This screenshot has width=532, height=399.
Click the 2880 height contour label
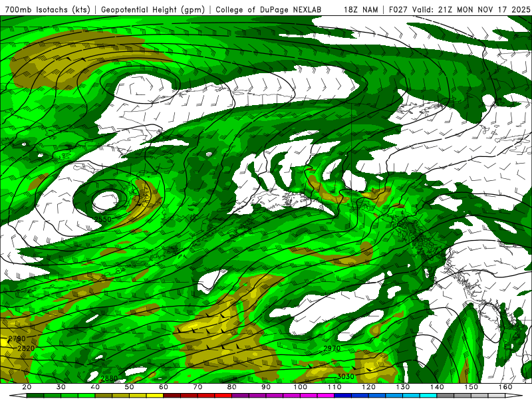click(x=109, y=378)
